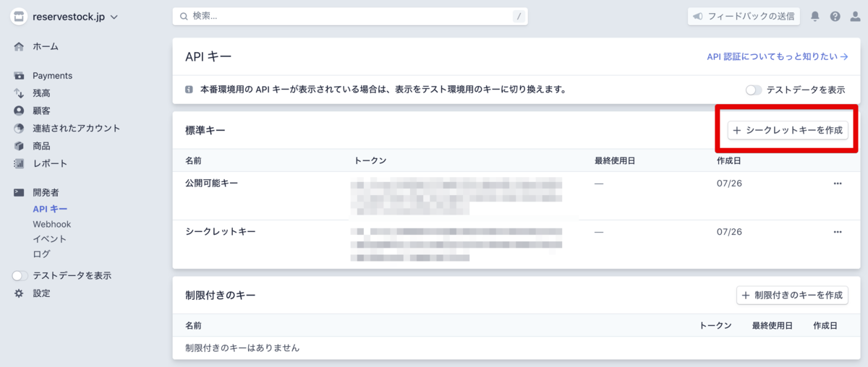868x367 pixels.
Task: Select イベント submenu item
Action: pyautogui.click(x=50, y=239)
